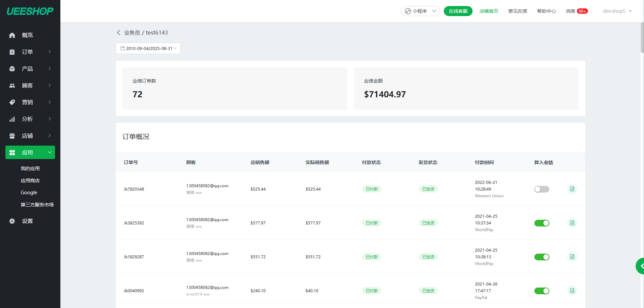
Task: Click the UEESHOP logo
Action: (30, 11)
